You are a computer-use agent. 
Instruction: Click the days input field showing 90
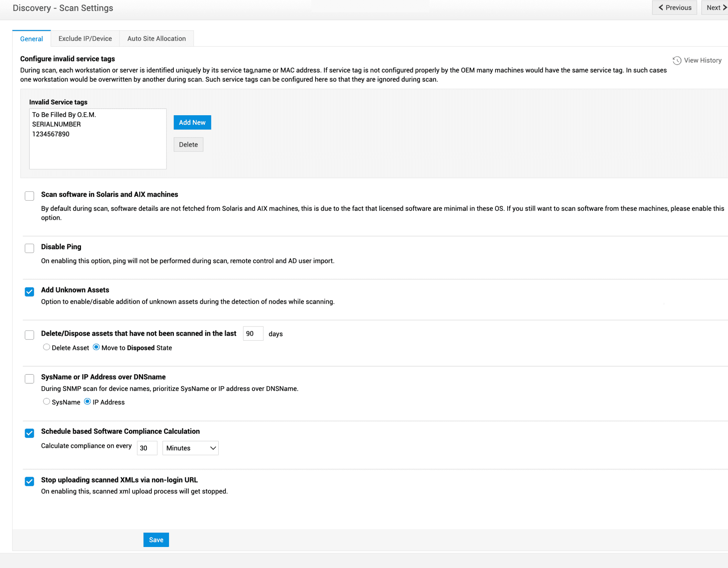click(253, 334)
